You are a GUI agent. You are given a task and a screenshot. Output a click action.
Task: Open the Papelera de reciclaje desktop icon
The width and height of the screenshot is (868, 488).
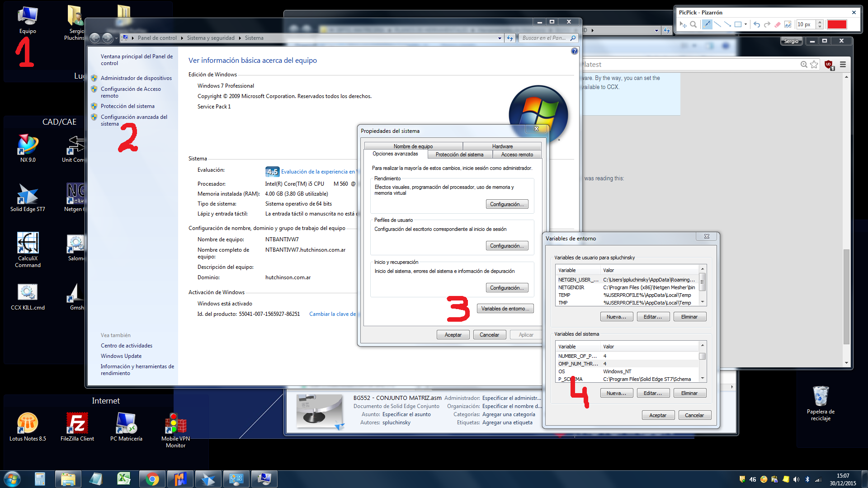pyautogui.click(x=821, y=404)
